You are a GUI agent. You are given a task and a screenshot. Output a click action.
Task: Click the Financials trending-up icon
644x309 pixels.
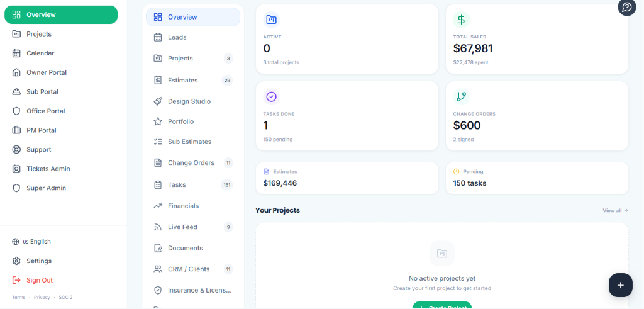158,206
